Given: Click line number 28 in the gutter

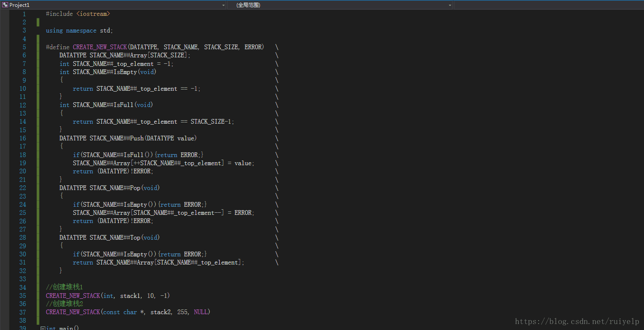Looking at the screenshot, I should pos(23,238).
